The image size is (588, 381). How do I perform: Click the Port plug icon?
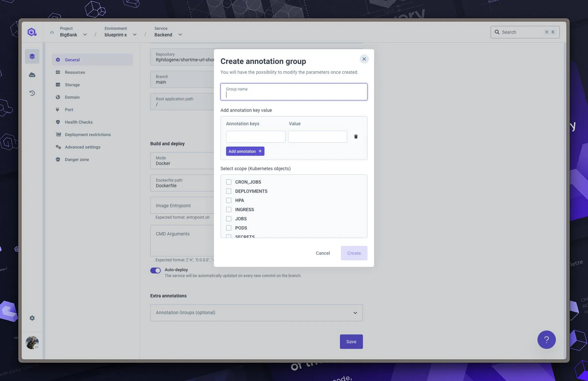(58, 110)
